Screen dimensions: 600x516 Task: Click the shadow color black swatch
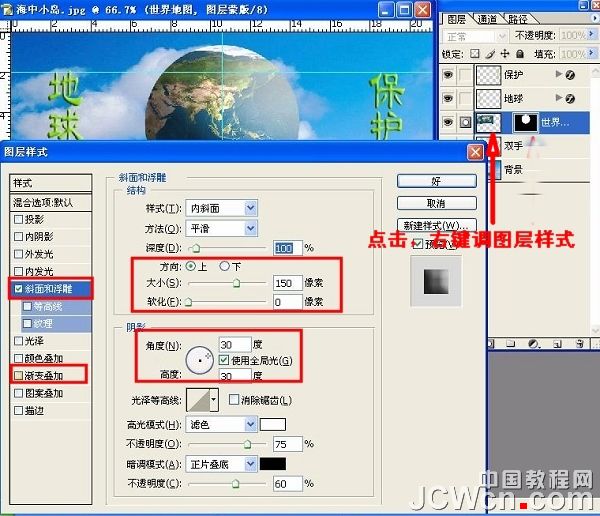(x=272, y=464)
